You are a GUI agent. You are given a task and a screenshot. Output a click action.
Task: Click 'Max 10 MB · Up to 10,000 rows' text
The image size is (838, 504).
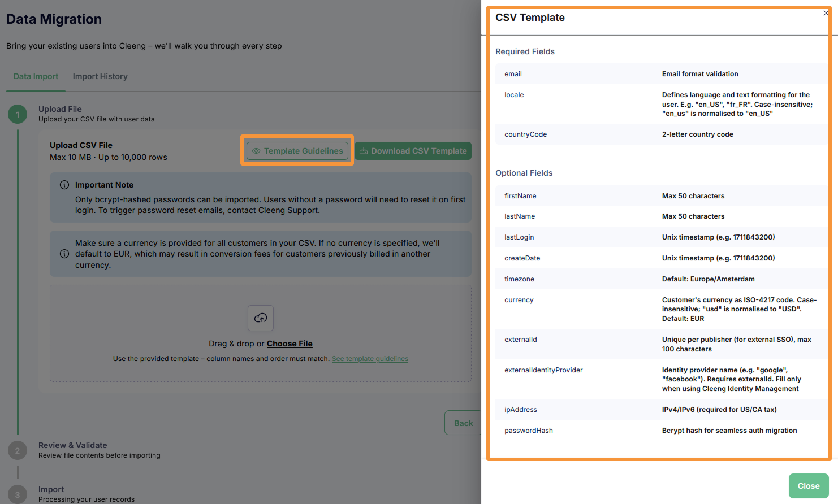coord(109,157)
